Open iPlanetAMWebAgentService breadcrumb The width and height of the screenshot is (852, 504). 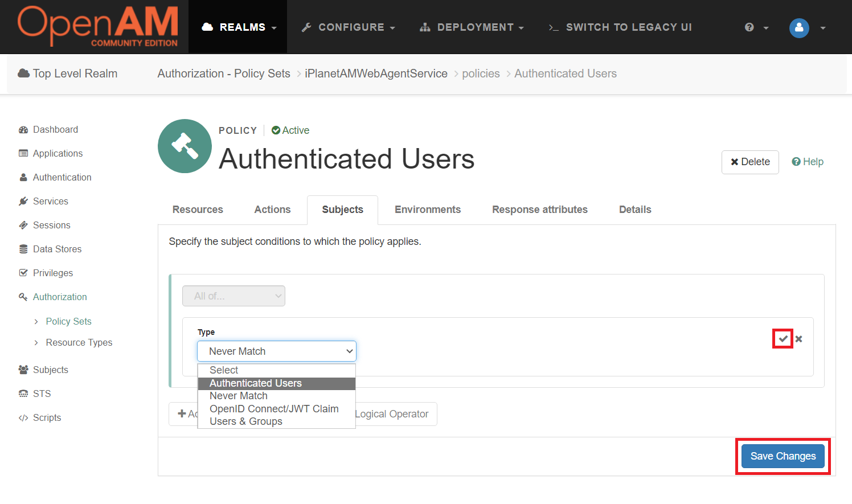coord(376,73)
